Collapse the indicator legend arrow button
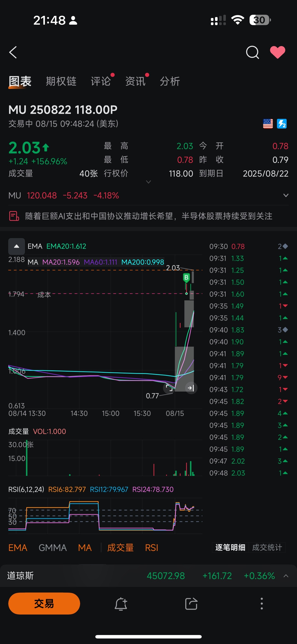This screenshot has width=297, height=644. 17,246
